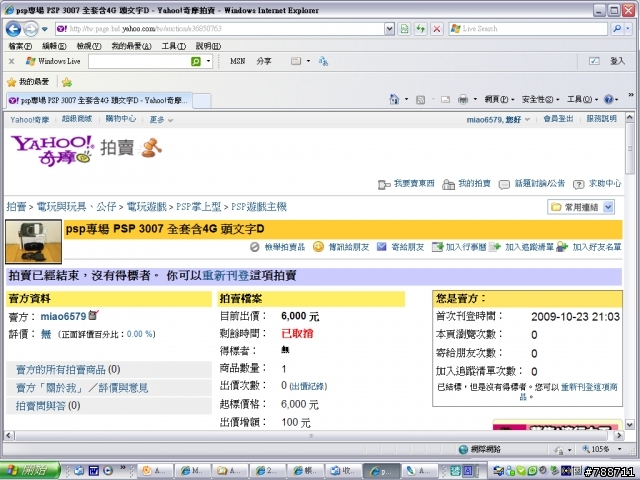
Task: Click the 求助中心 help link
Action: (x=597, y=184)
